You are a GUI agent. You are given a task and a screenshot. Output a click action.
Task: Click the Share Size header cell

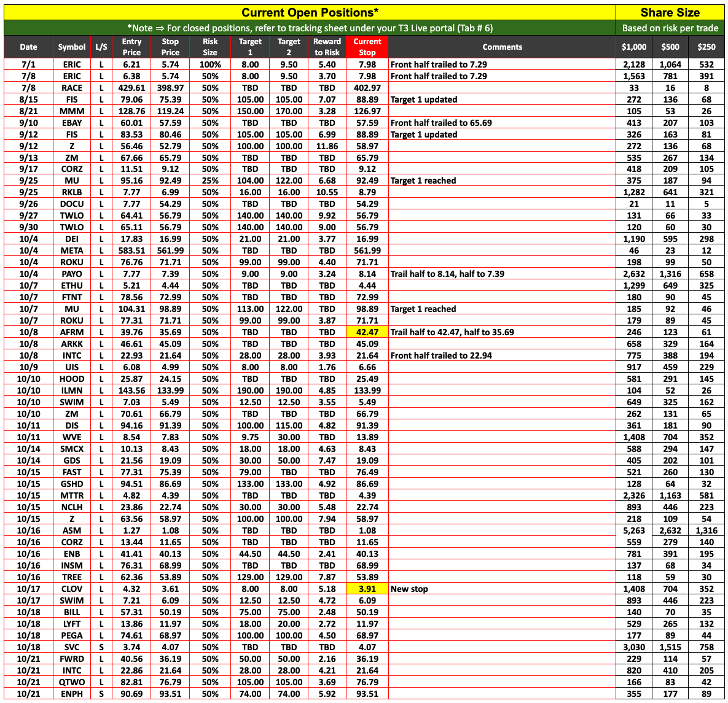[x=670, y=12]
